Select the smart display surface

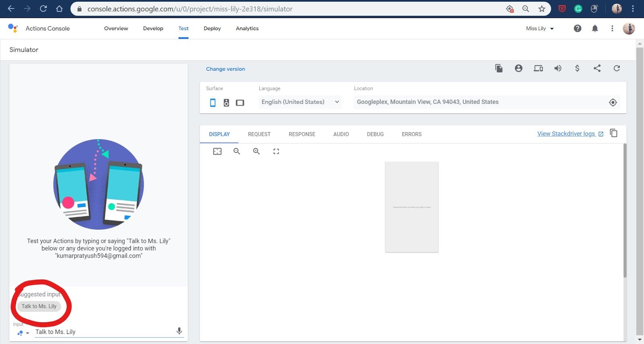click(x=240, y=103)
